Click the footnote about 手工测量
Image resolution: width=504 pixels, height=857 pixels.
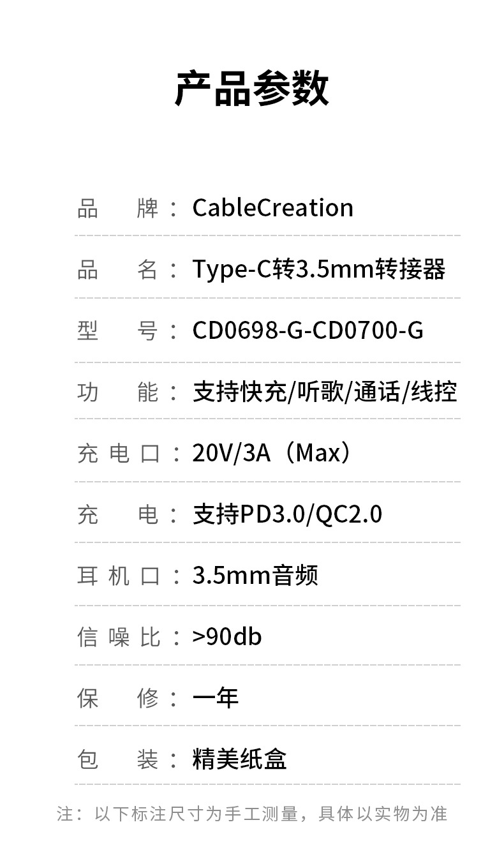pos(252,814)
